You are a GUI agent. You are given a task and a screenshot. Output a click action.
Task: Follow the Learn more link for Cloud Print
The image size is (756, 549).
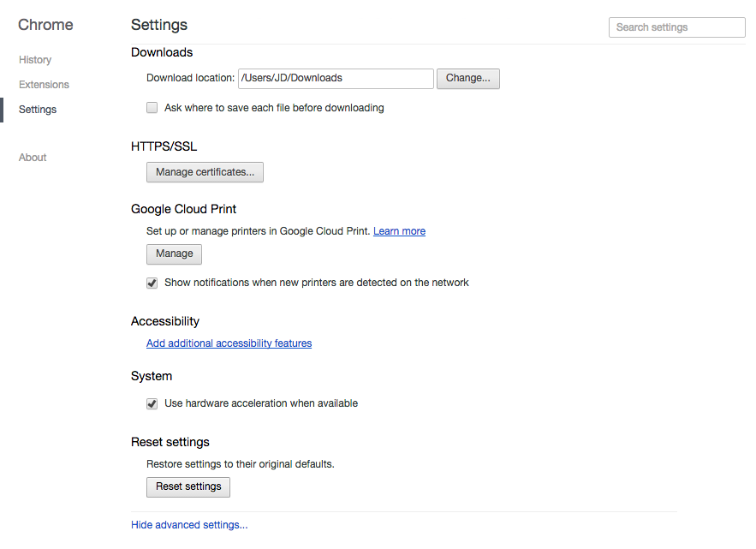pyautogui.click(x=399, y=231)
